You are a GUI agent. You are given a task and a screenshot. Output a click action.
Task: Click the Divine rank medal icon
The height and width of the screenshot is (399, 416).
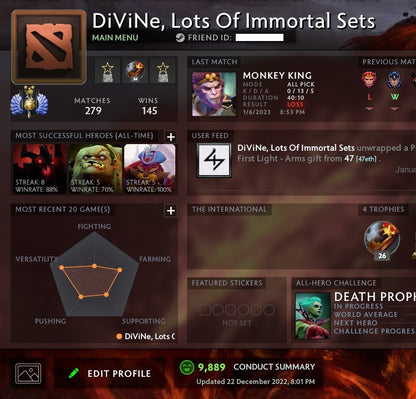(x=29, y=102)
